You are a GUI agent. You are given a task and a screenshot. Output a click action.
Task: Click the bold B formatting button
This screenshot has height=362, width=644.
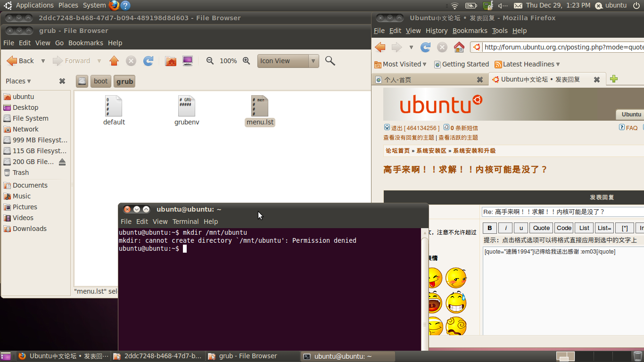click(489, 228)
